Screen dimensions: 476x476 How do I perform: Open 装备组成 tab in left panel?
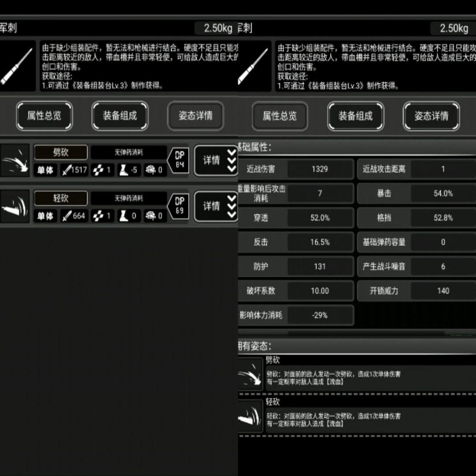(x=120, y=115)
